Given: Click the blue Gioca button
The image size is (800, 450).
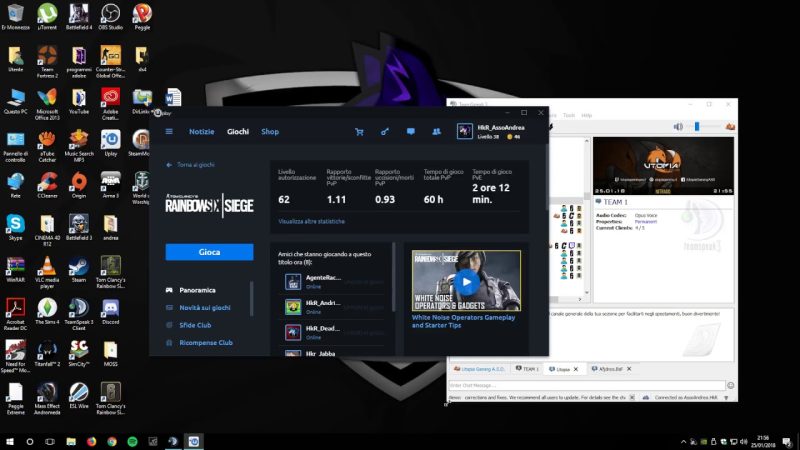Looking at the screenshot, I should 209,252.
